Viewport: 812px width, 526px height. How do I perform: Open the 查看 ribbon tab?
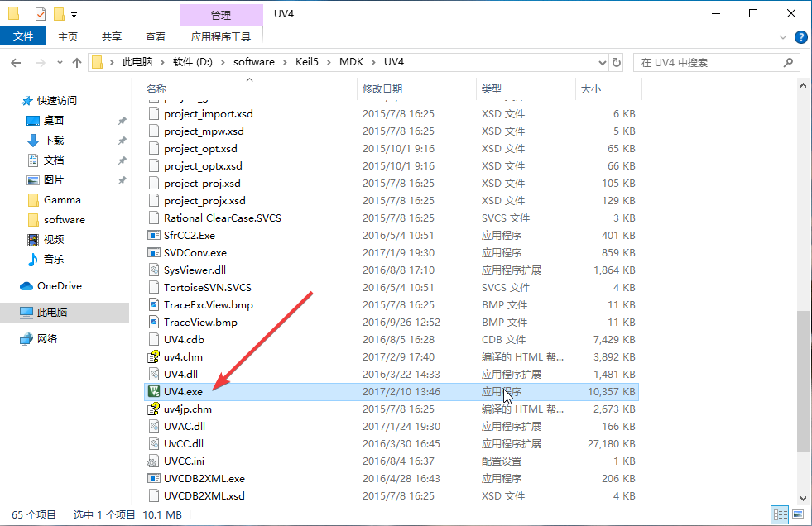156,36
